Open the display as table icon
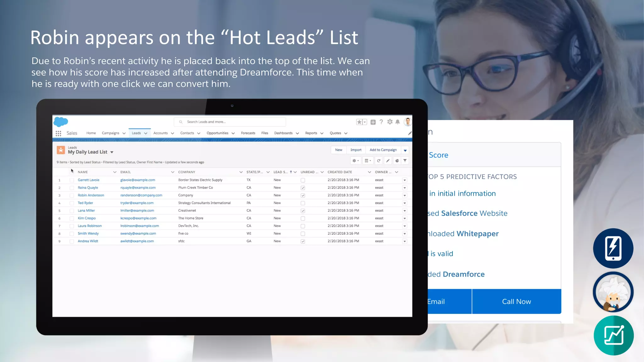The image size is (644, 362). coord(368,161)
